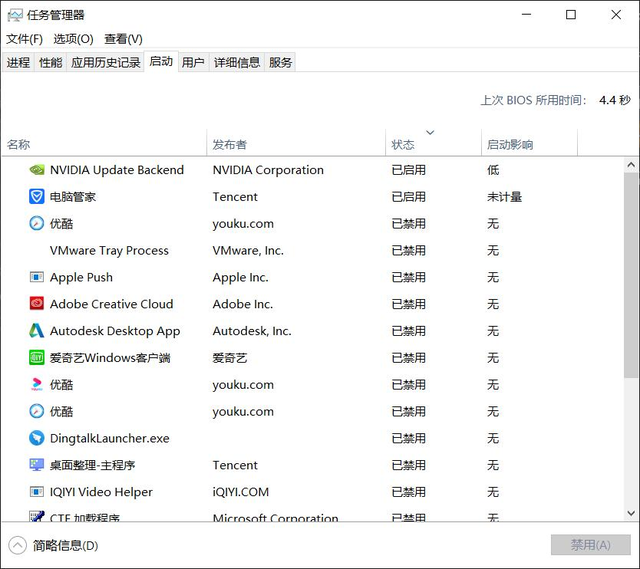Screen dimensions: 640x569
Task: Click the Autodesk Desktop App icon
Action: pyautogui.click(x=37, y=331)
